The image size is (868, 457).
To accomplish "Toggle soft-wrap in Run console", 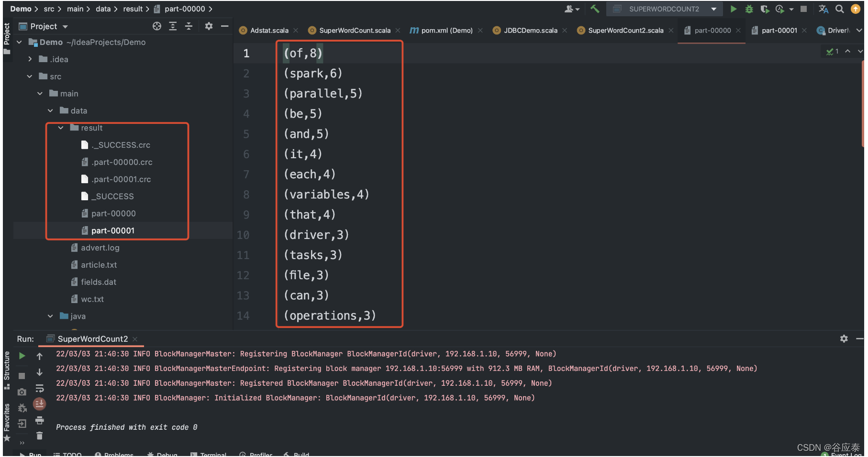I will (40, 388).
